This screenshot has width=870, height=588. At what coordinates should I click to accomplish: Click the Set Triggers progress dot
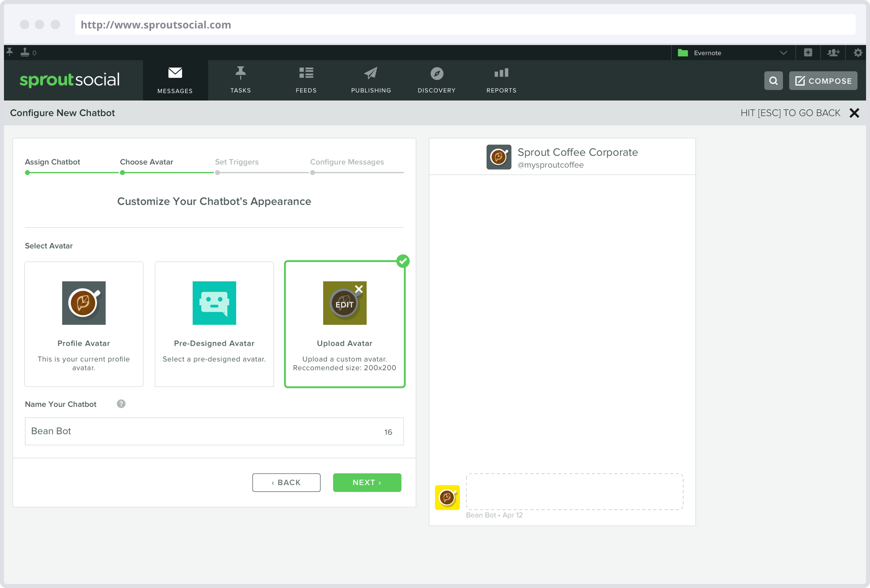tap(217, 173)
